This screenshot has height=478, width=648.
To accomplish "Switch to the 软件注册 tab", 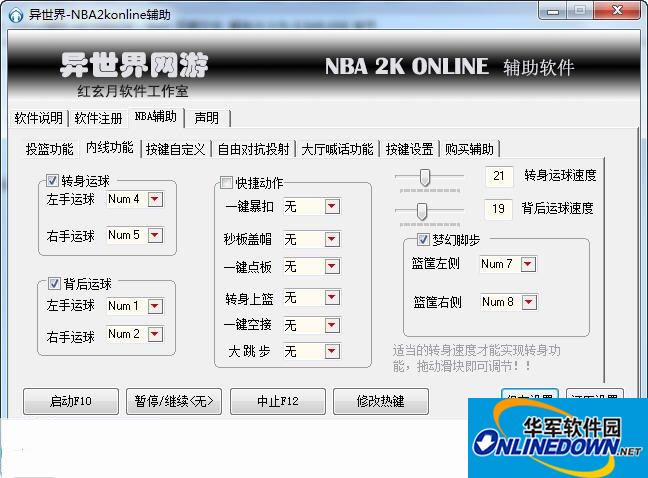I will 98,118.
